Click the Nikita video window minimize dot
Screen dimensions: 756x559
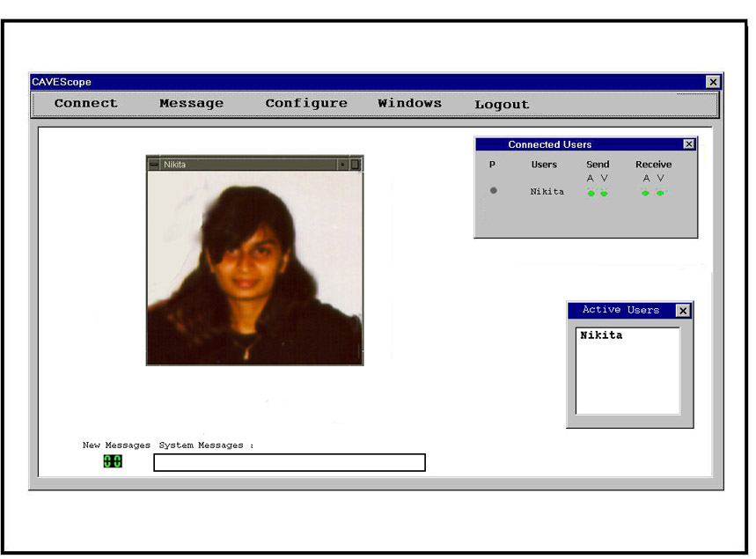[x=342, y=165]
